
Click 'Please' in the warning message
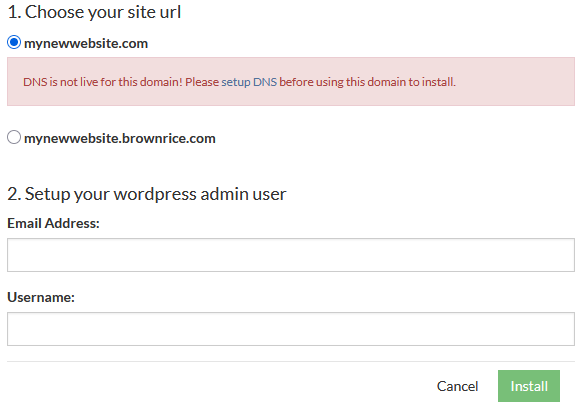202,82
